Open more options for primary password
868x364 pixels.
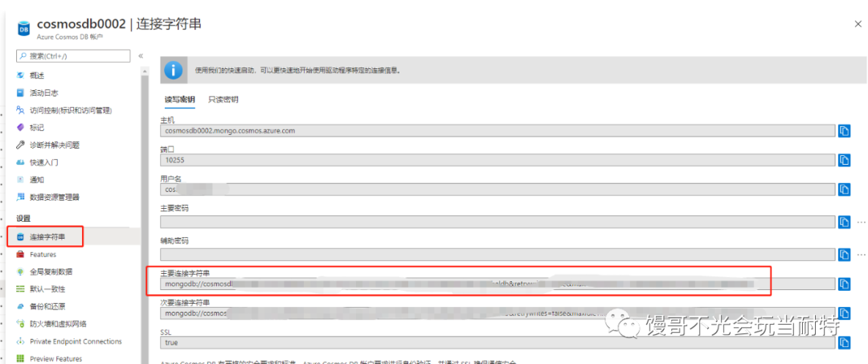tap(861, 222)
